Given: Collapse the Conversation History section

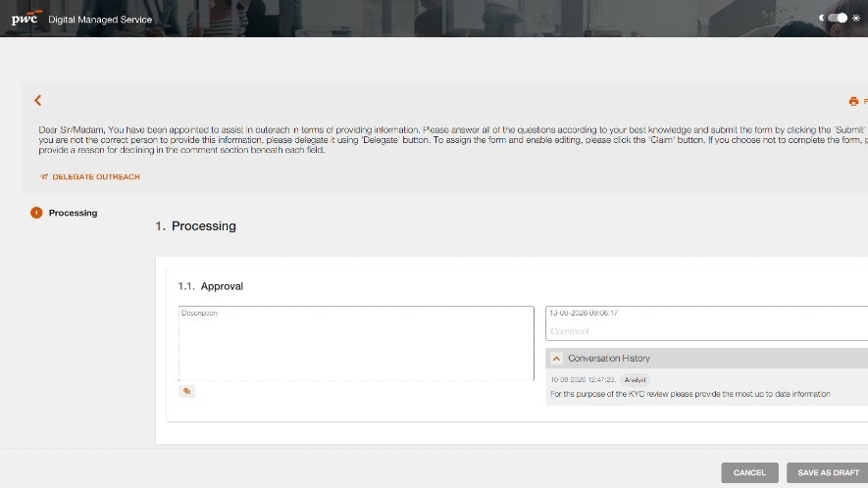Looking at the screenshot, I should point(556,359).
